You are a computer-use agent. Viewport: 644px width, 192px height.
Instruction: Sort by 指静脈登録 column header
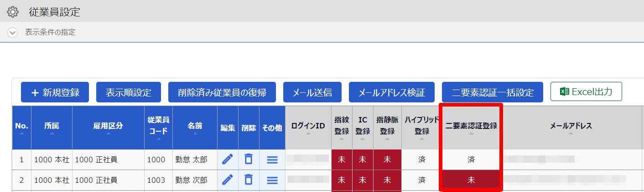(387, 128)
